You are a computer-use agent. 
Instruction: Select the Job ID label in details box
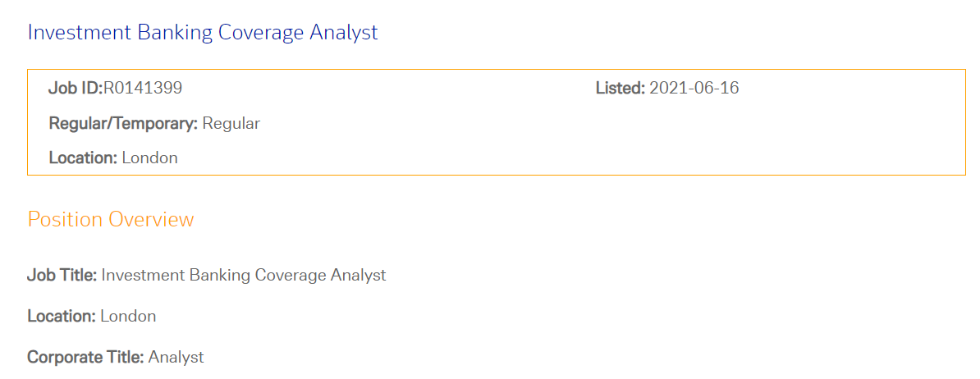pos(76,88)
